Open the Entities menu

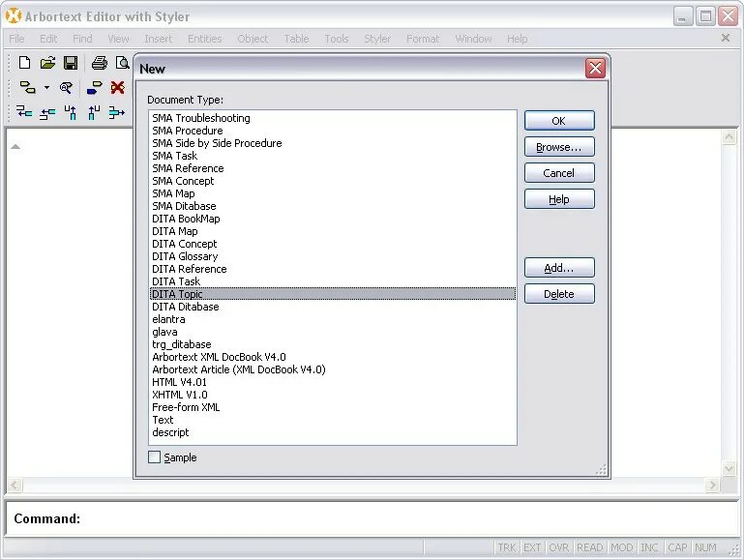point(204,39)
